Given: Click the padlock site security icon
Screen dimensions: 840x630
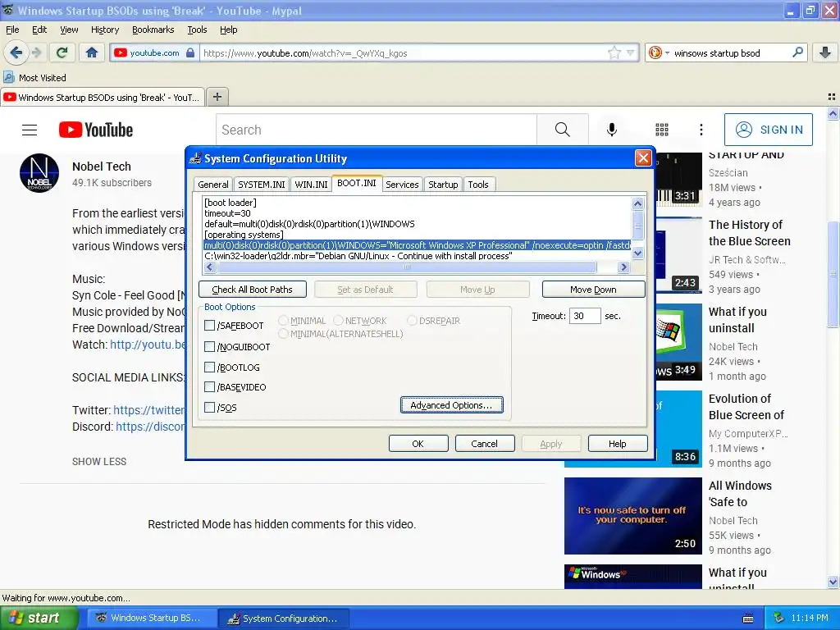Looking at the screenshot, I should (x=190, y=52).
